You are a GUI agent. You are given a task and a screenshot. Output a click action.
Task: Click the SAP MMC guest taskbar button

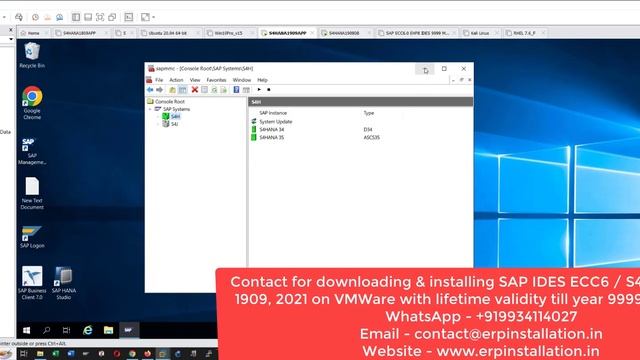click(x=129, y=330)
